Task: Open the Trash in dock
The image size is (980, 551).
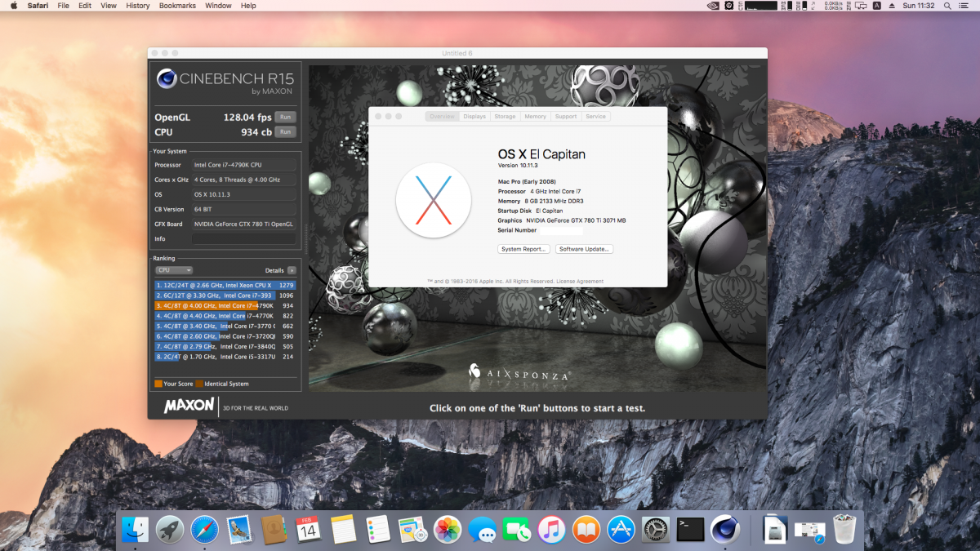Action: click(x=844, y=530)
